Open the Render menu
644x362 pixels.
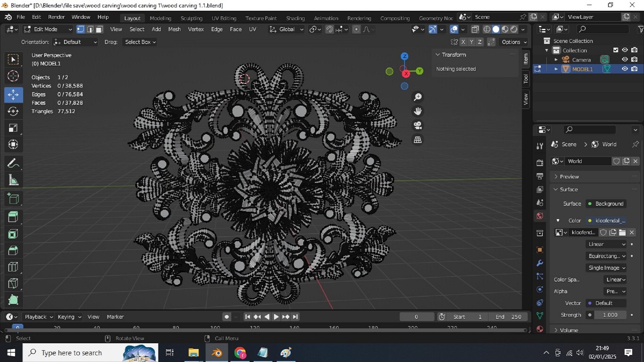56,17
